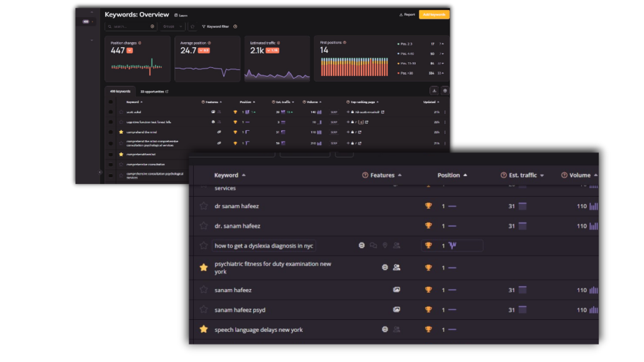This screenshot has height=362, width=644.
Task: Click the trophy icon on 'dr. sanam hafeez' row
Action: (x=428, y=226)
